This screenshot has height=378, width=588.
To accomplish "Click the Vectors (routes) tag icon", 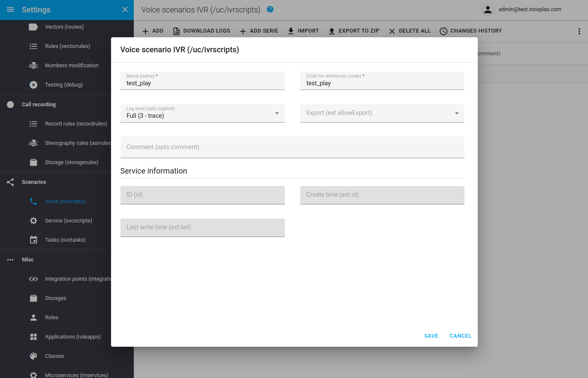I will [x=33, y=27].
